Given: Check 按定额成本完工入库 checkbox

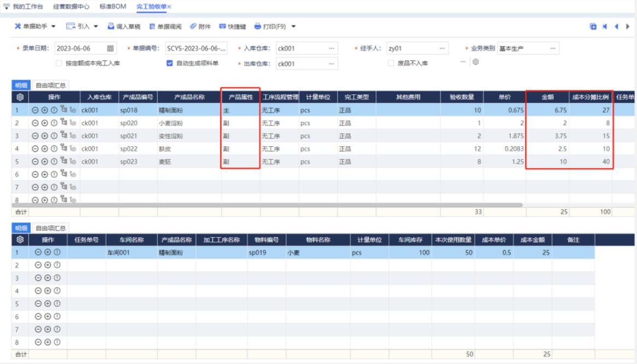Looking at the screenshot, I should click(59, 63).
